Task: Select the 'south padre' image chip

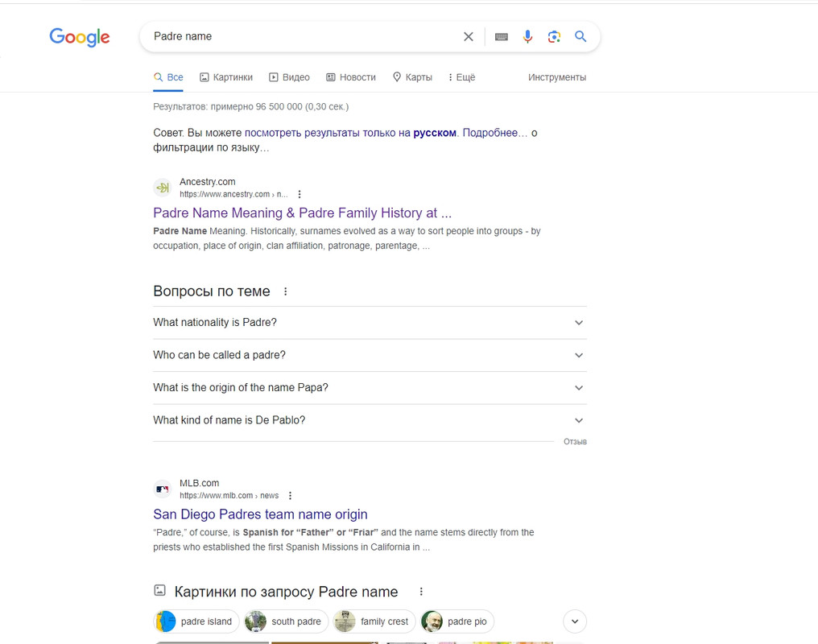Action: 285,621
